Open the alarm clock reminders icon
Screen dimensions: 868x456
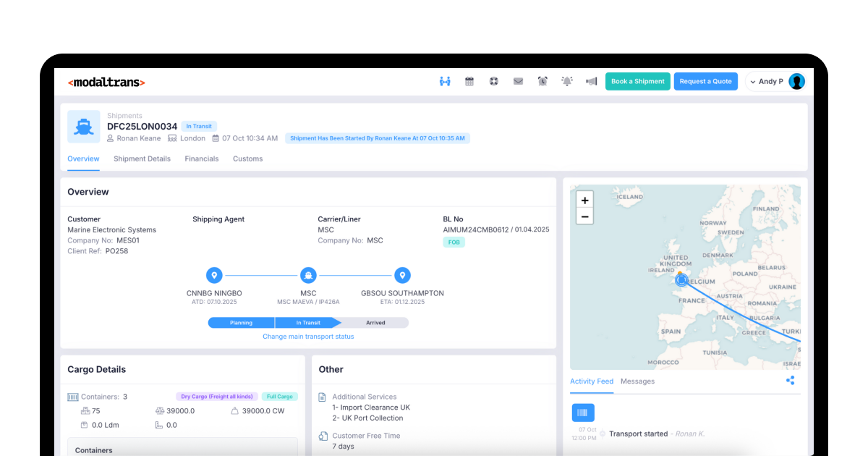pyautogui.click(x=542, y=81)
